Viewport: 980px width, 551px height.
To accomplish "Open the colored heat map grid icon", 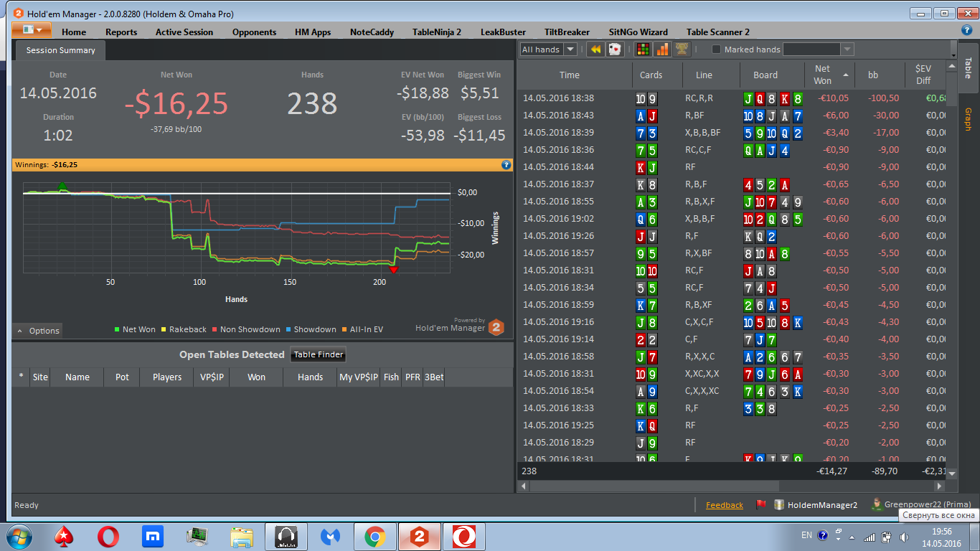I will coord(644,49).
